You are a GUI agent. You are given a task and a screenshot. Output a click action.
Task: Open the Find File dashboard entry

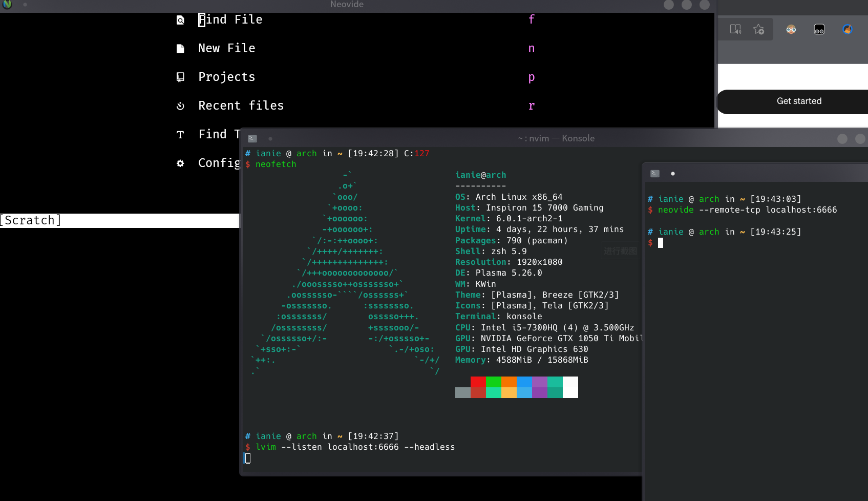point(230,19)
